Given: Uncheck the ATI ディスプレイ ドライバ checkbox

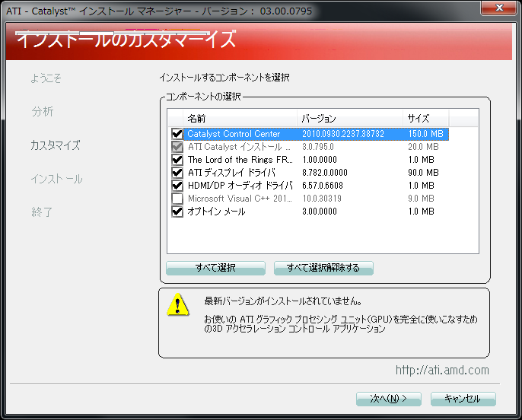Looking at the screenshot, I should tap(177, 173).
